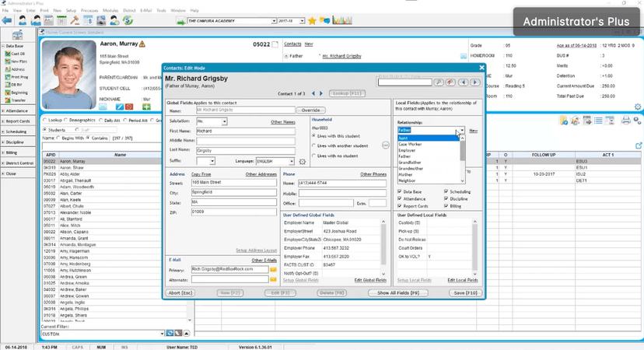This screenshot has width=644, height=350.
Task: Go to the previous contact using the blue left arrow
Action: (313, 93)
